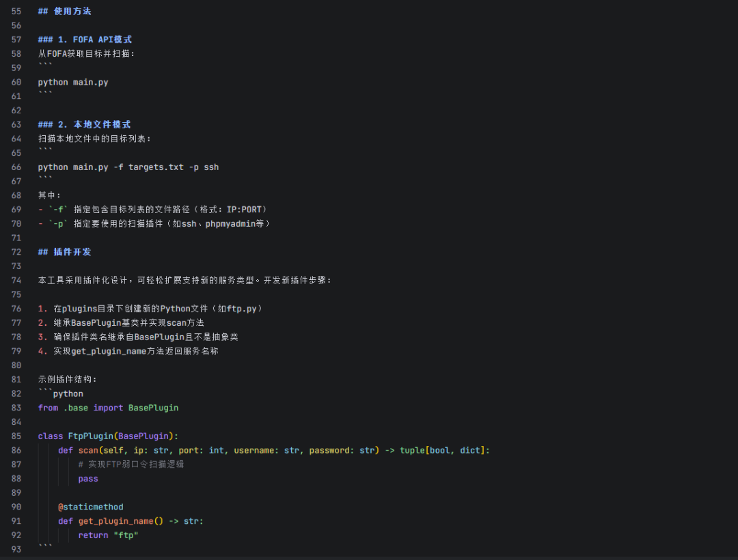Screen dimensions: 738x560
Task: Click step 4 '实现get_plugin_name方法返回服务名称'
Action: coord(128,351)
